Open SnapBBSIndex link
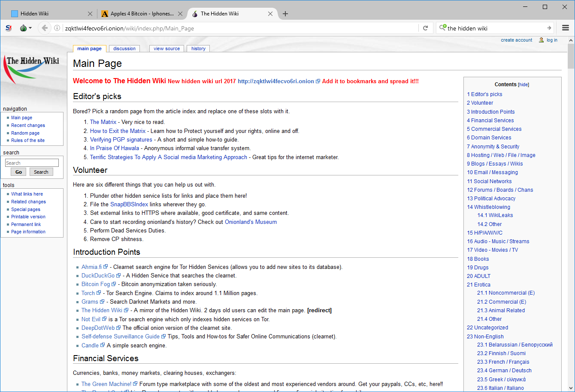 129,204
